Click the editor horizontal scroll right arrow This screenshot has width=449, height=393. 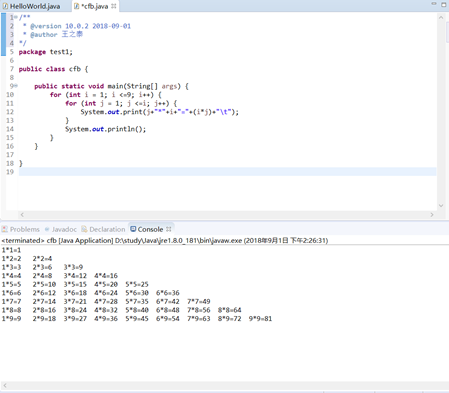click(432, 215)
